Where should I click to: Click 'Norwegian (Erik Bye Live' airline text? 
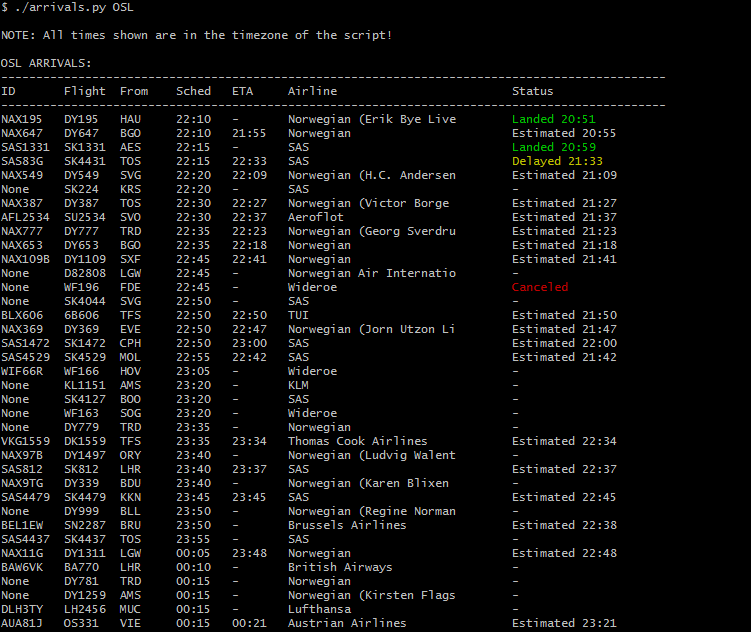point(372,119)
